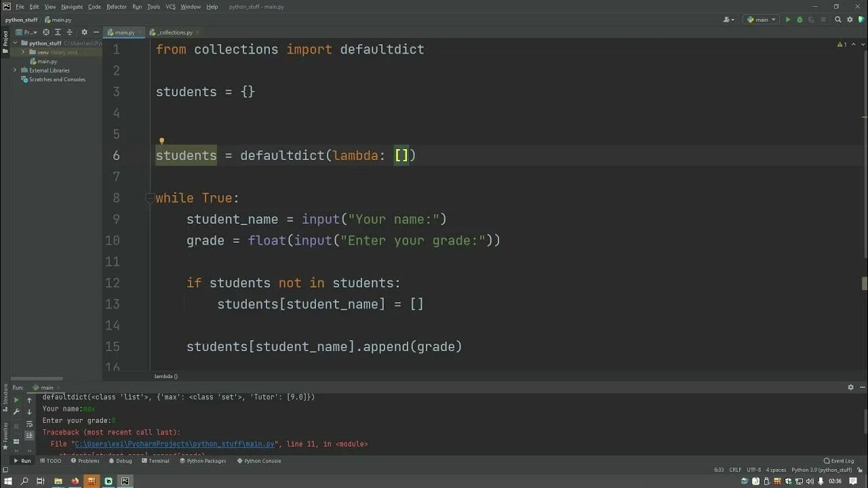
Task: Open Search Everywhere magnifier icon
Action: tap(838, 20)
